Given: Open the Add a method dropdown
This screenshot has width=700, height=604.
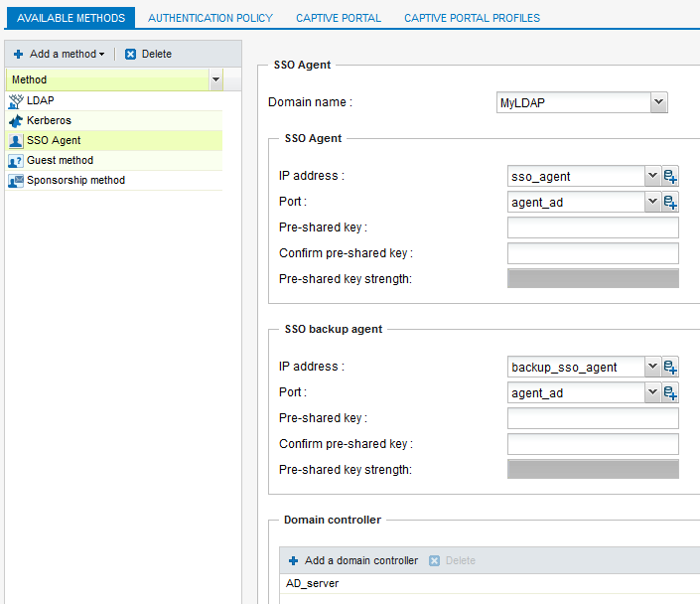Looking at the screenshot, I should [60, 54].
